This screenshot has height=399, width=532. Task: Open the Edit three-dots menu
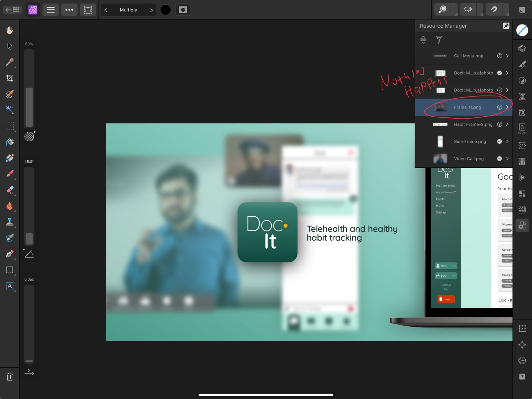pyautogui.click(x=69, y=10)
